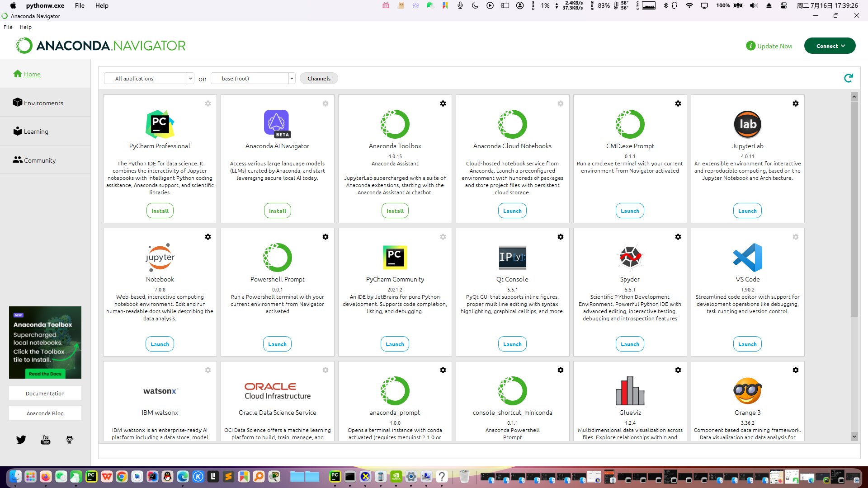Open settings gear on Qt Console tile
Viewport: 868px width, 488px height.
(x=561, y=237)
